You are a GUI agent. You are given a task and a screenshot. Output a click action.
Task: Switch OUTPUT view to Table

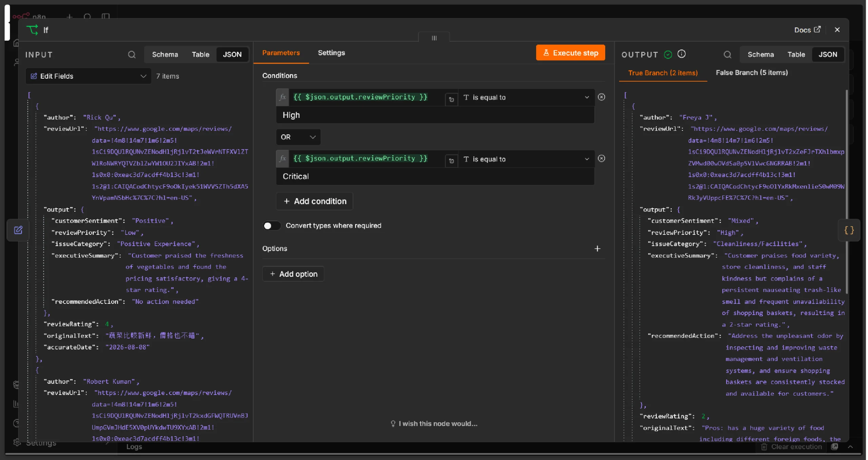796,55
